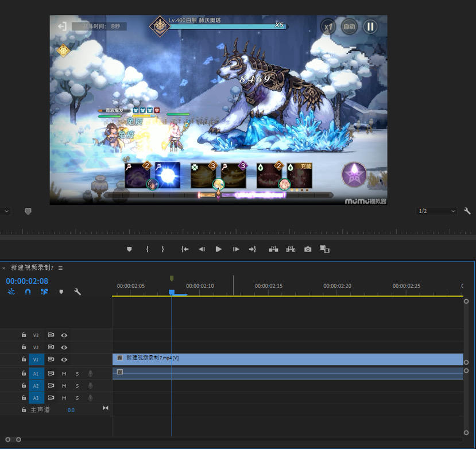Enable voice-over record on A2
The height and width of the screenshot is (449, 476).
tap(90, 386)
